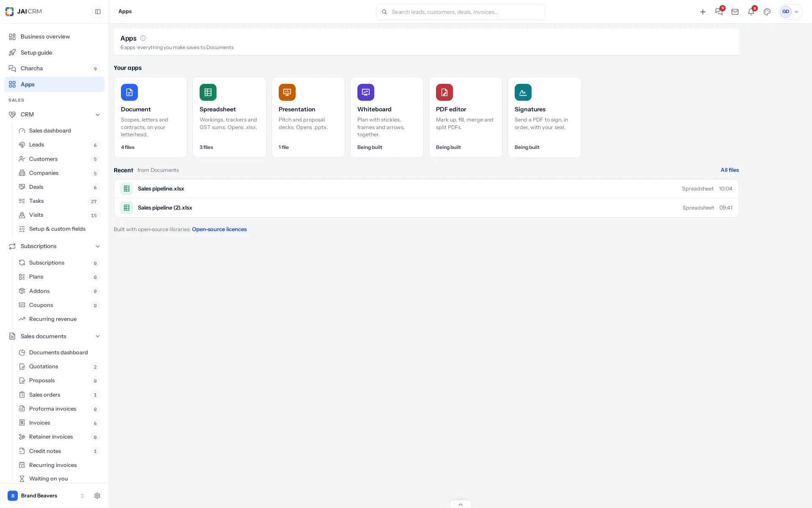812x508 pixels.
Task: Open Sales dashboard in the sidebar
Action: [58, 131]
